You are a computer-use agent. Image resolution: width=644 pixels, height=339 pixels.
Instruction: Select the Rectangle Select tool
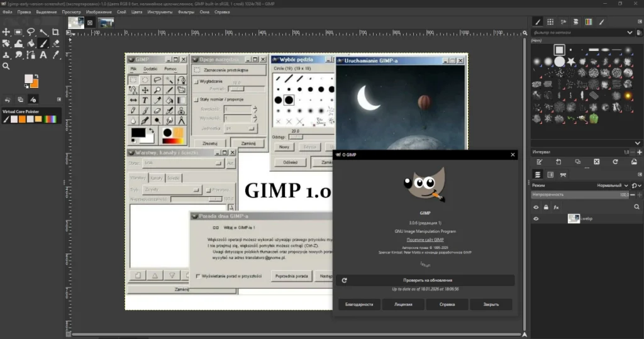(x=18, y=32)
